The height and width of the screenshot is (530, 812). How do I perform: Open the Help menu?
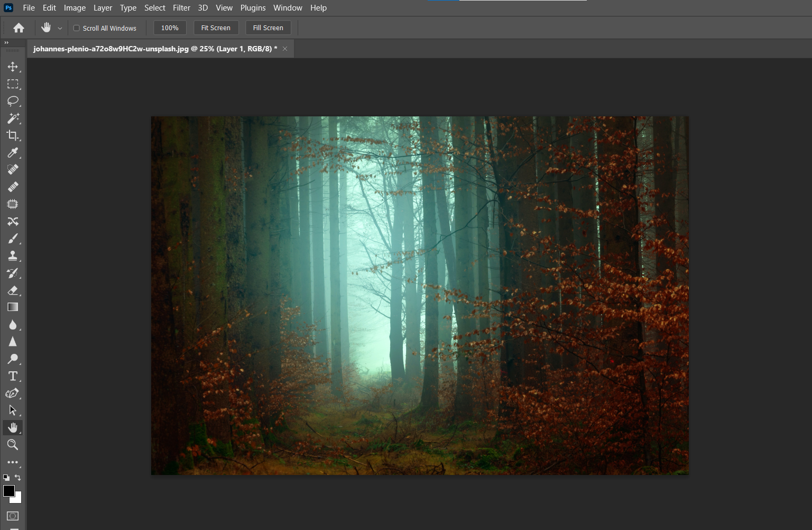click(x=318, y=8)
